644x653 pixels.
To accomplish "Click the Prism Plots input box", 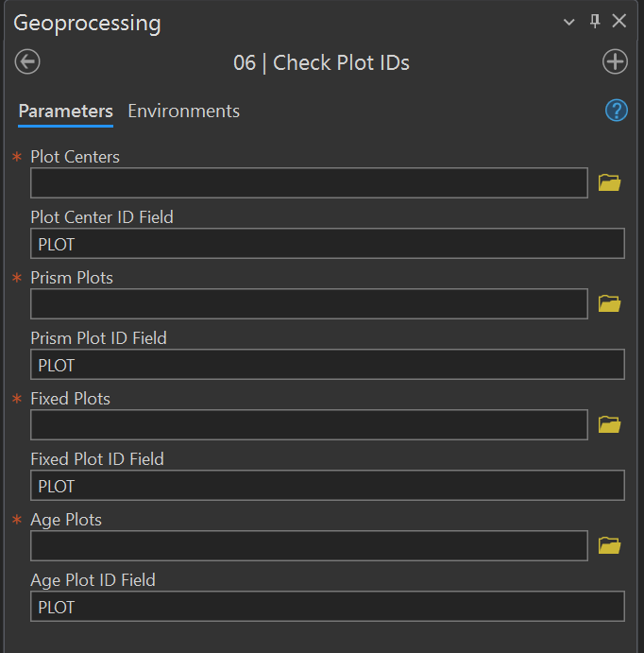I will [x=309, y=304].
